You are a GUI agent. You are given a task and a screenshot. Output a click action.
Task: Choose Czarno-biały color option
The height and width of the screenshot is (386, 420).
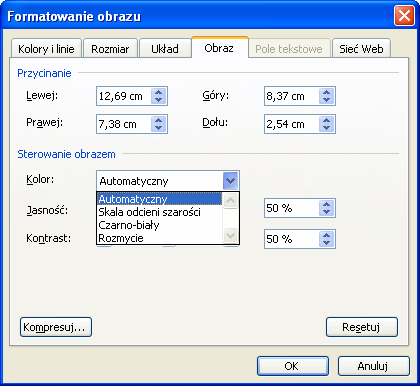pyautogui.click(x=160, y=225)
